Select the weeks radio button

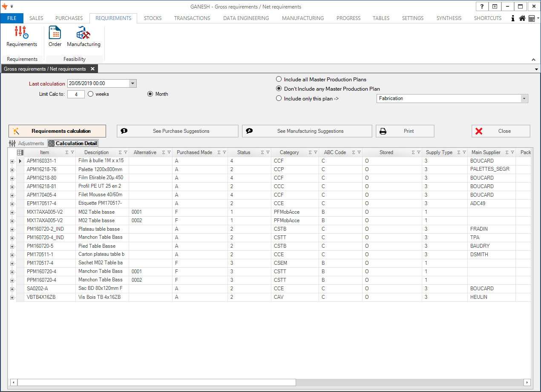pos(91,94)
